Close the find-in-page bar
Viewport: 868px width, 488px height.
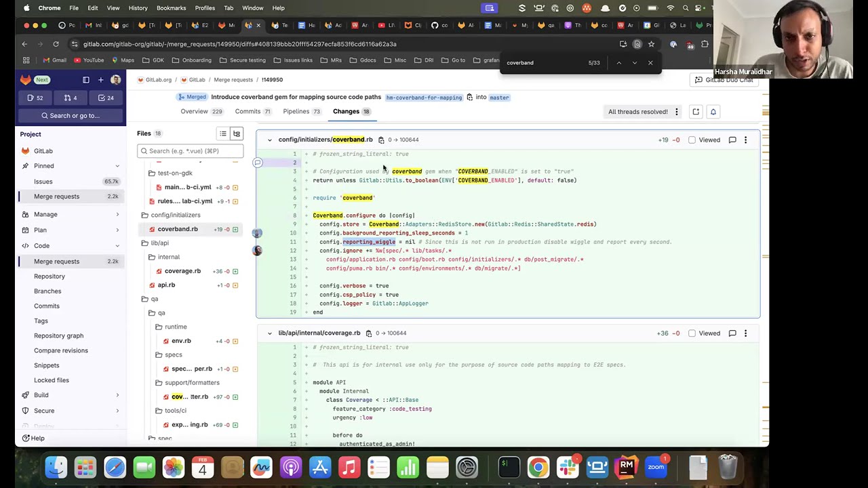pyautogui.click(x=650, y=63)
